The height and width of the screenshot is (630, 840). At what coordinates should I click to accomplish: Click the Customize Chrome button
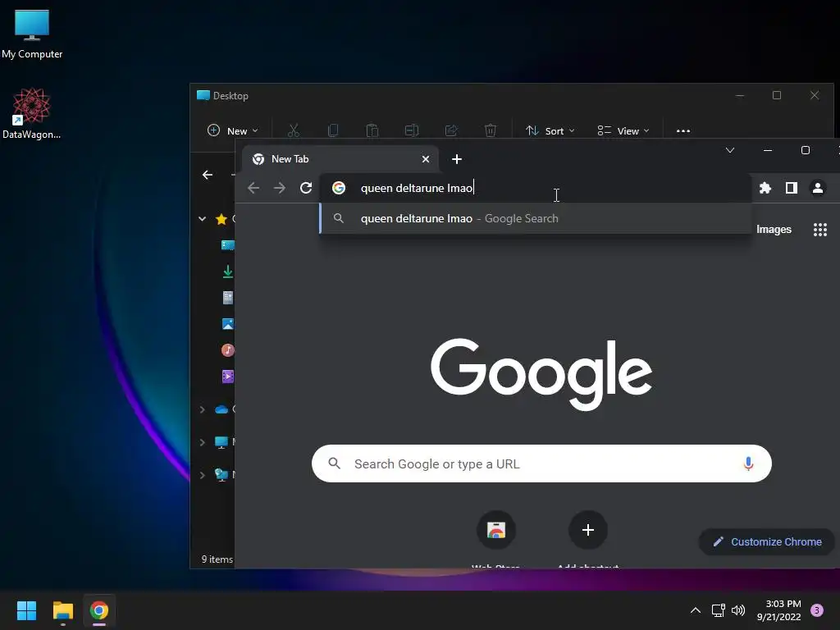767,541
